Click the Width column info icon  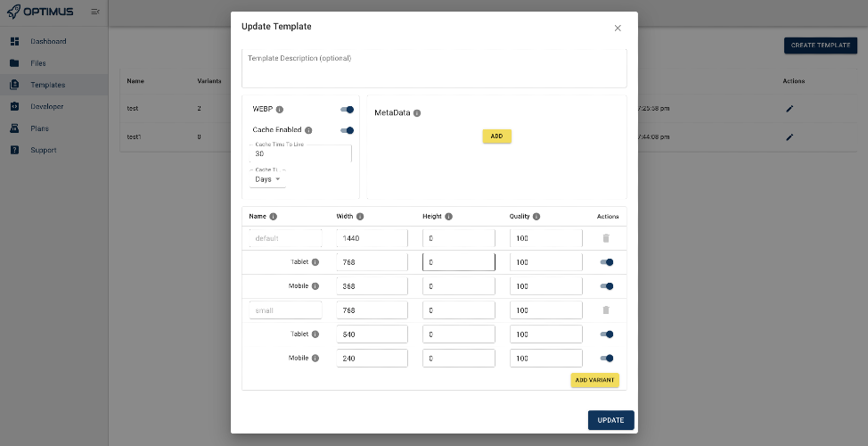pos(360,217)
